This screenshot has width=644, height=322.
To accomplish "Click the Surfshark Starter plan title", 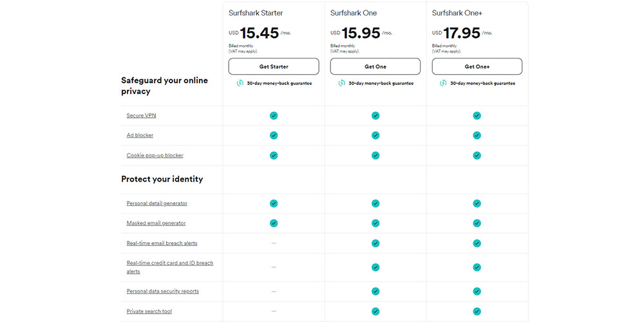I will 256,13.
